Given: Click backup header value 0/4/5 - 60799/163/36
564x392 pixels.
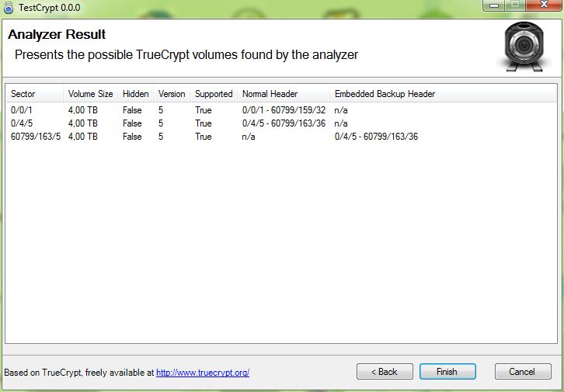Looking at the screenshot, I should (x=376, y=137).
